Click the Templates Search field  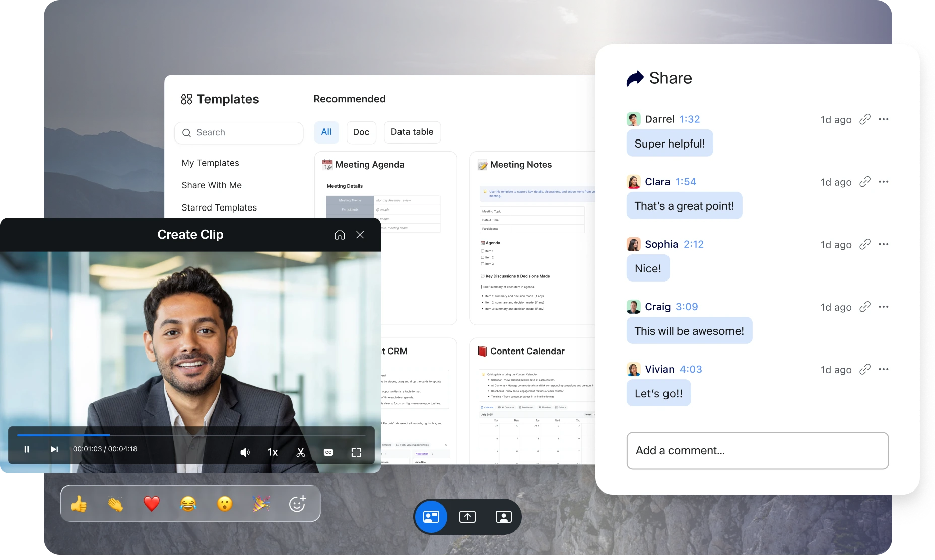[239, 133]
